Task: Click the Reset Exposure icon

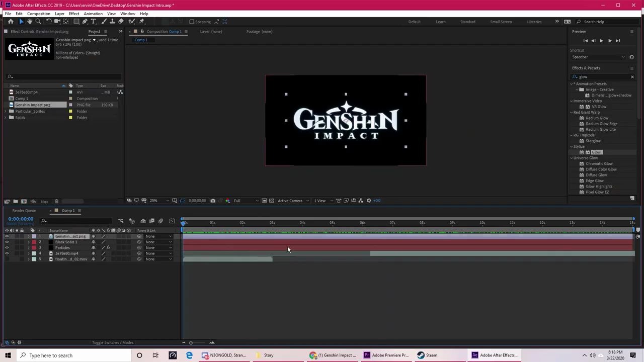Action: [x=369, y=201]
